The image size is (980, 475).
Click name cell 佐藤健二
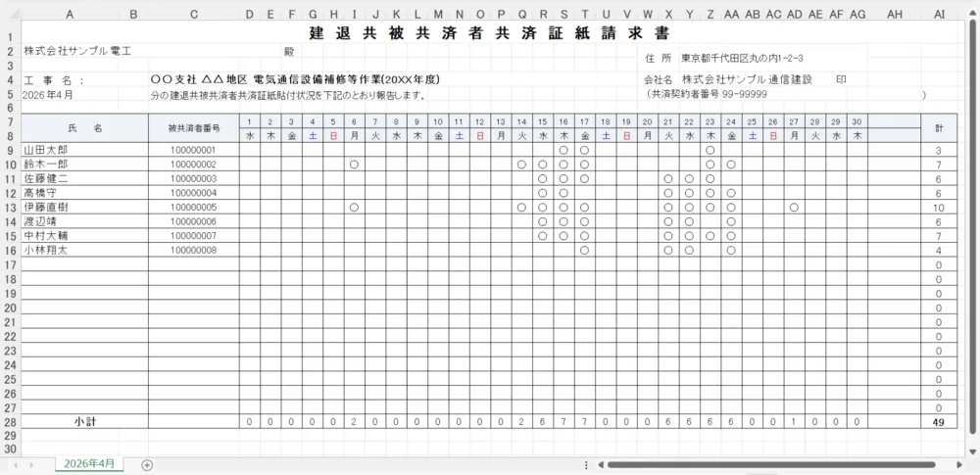click(85, 179)
